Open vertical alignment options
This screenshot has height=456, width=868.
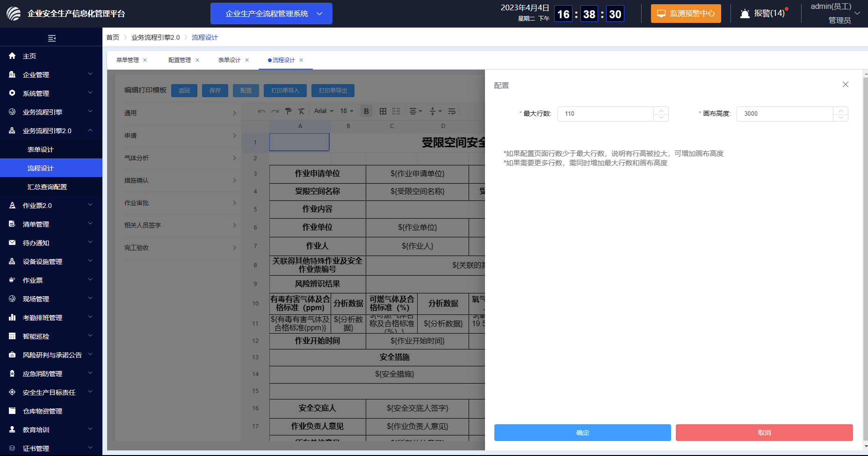point(435,111)
